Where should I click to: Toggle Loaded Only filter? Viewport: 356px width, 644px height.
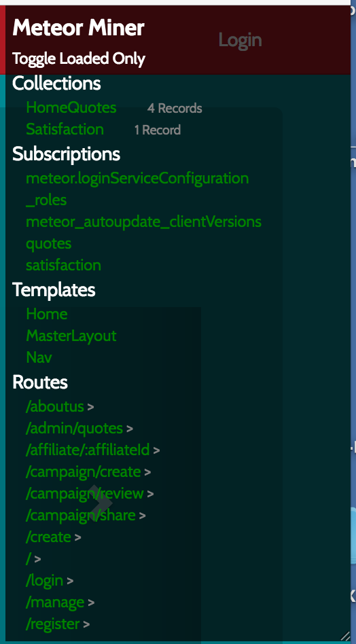pyautogui.click(x=78, y=58)
